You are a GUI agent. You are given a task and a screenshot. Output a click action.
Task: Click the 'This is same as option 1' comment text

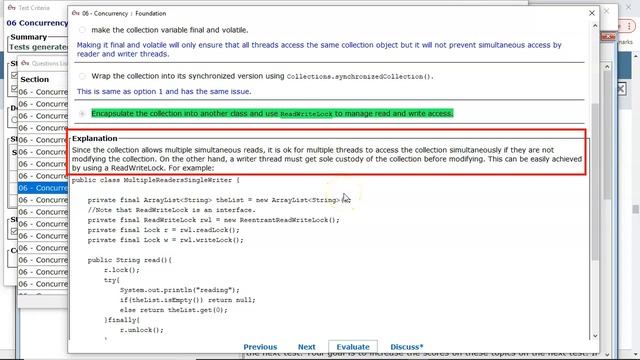pyautogui.click(x=164, y=91)
